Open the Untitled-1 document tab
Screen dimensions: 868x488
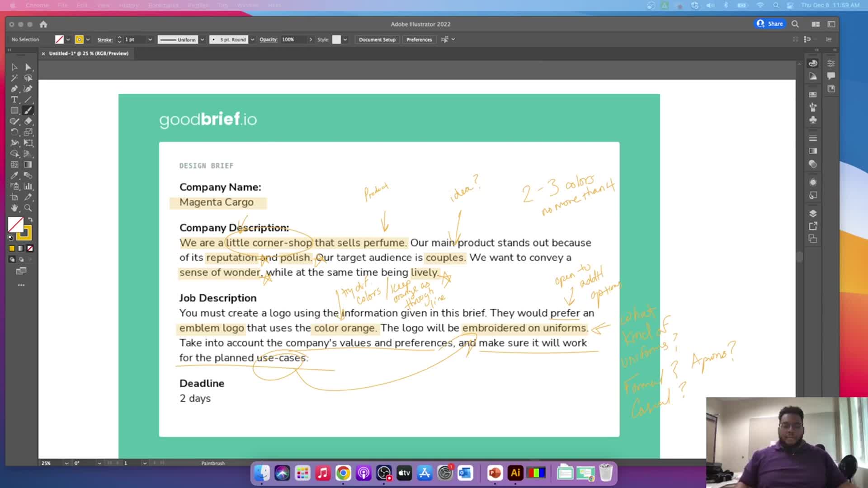[89, 53]
